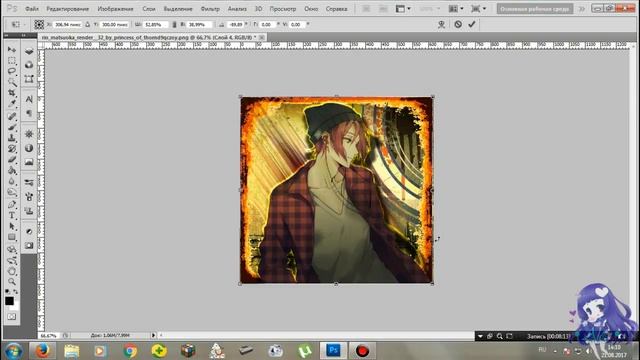The height and width of the screenshot is (360, 640).
Task: Select the Brush tool
Action: pos(11,127)
